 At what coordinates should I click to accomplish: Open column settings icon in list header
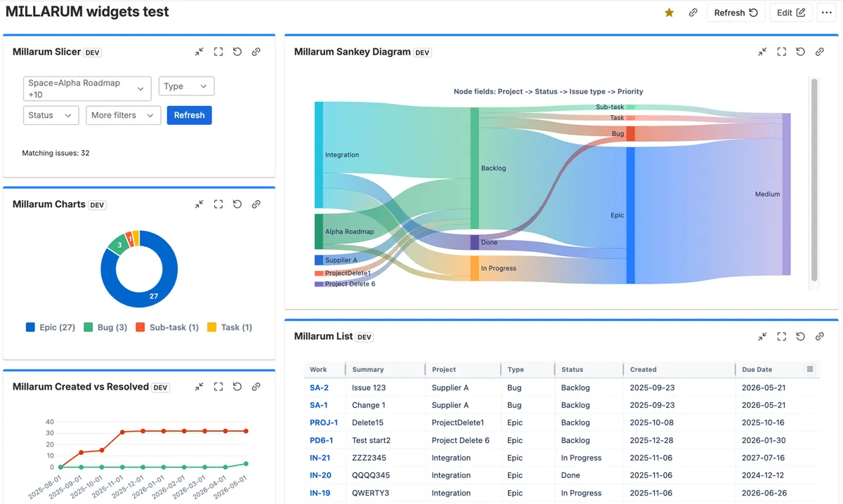810,369
